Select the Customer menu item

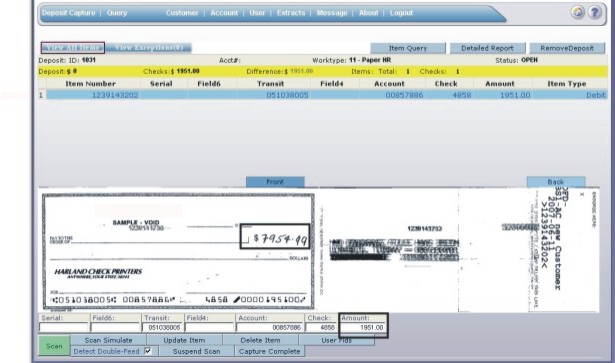[182, 13]
